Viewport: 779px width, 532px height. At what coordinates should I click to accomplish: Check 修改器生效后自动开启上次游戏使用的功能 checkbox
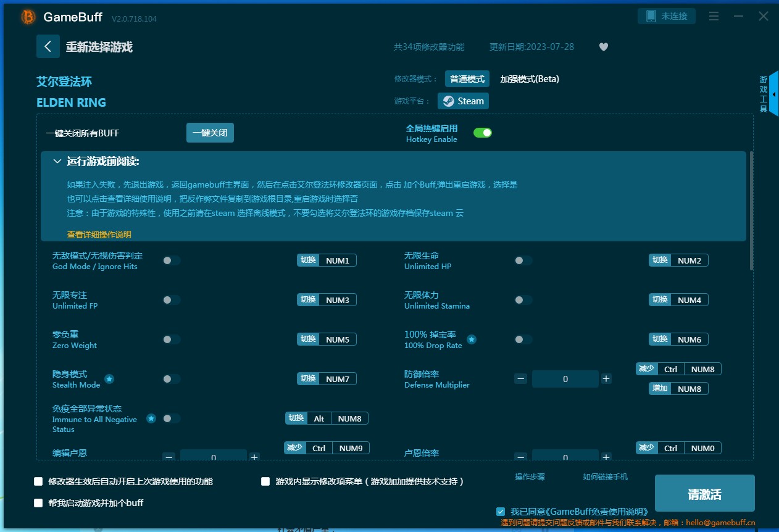(x=38, y=481)
